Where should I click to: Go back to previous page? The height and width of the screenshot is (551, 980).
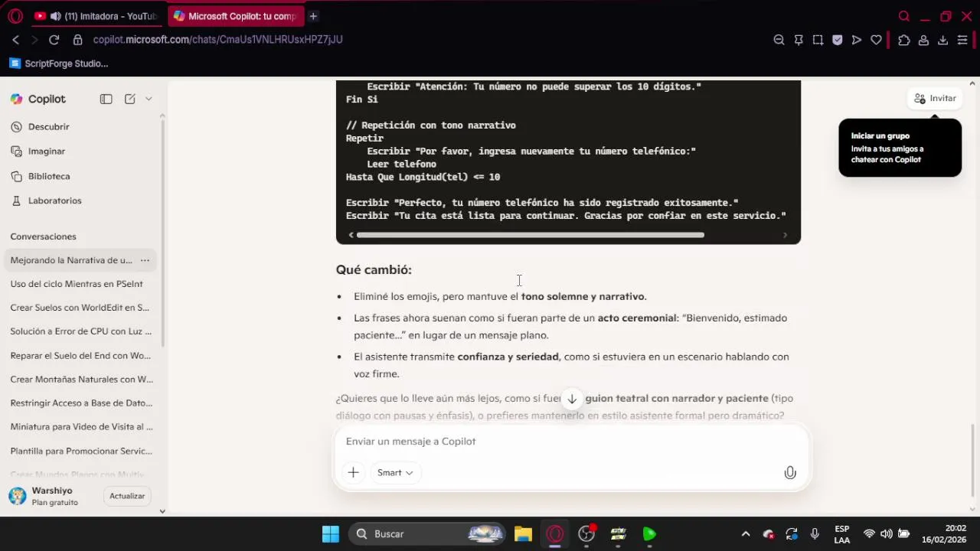point(15,40)
